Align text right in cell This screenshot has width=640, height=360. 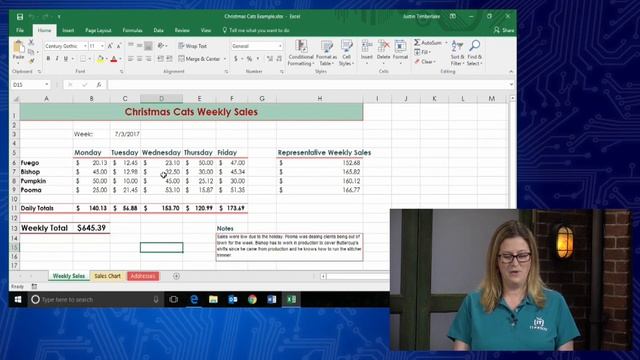click(x=149, y=59)
